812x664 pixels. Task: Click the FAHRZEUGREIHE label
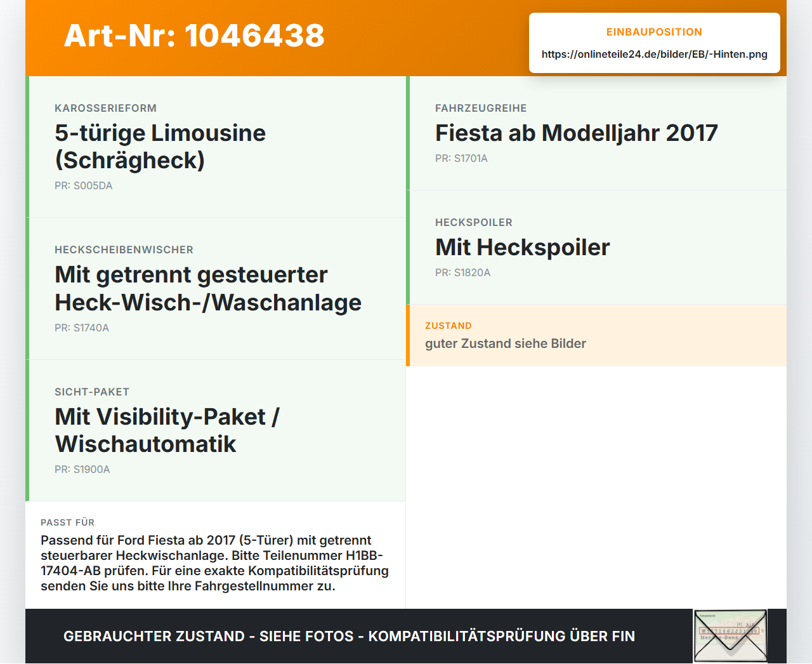481,108
